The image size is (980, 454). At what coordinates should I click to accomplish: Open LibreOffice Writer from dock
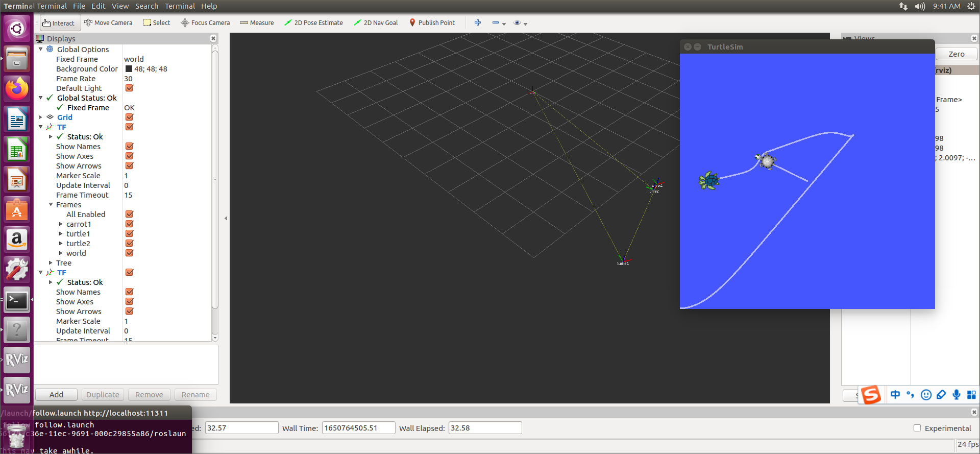17,119
